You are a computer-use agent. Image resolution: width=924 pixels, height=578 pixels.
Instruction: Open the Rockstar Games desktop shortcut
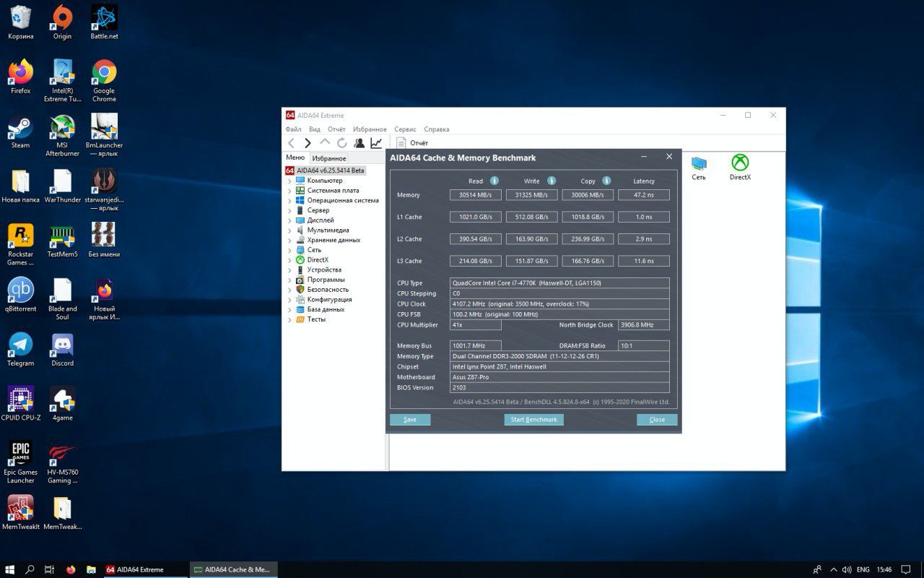tap(21, 244)
